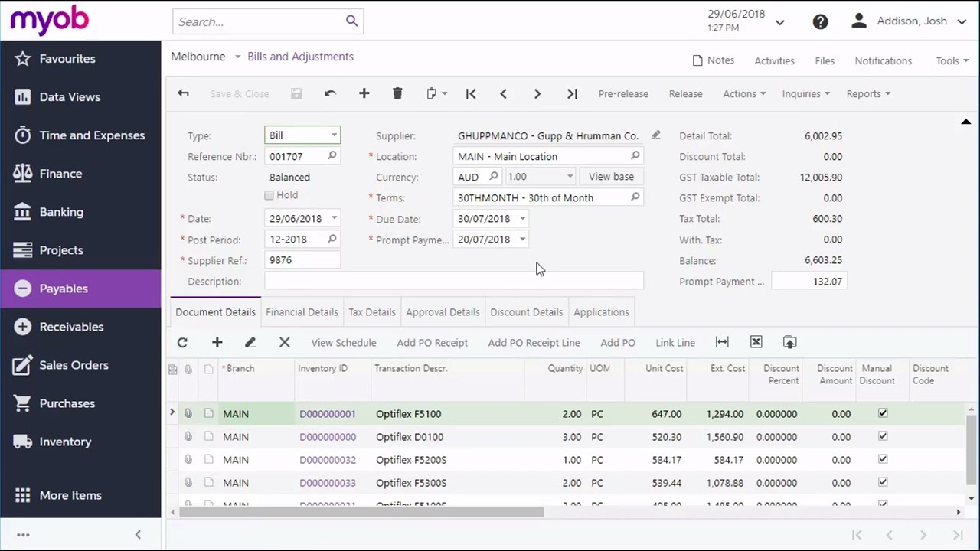Open the Prompt Payment date dropdown
The image size is (980, 551).
coord(522,239)
